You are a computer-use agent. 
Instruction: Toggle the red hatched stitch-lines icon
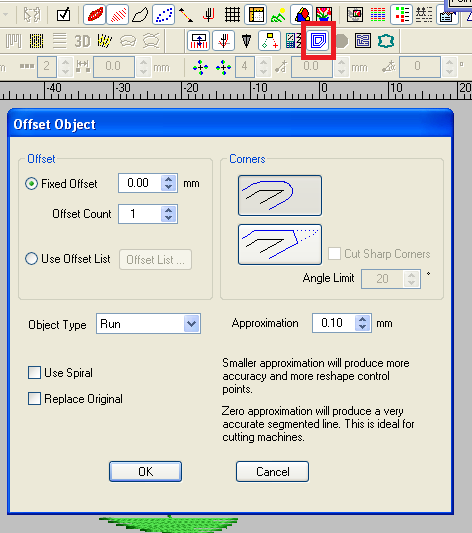click(x=118, y=15)
